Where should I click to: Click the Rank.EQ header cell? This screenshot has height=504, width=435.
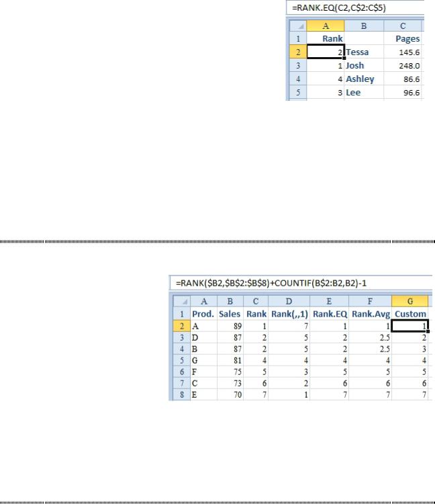[x=329, y=314]
